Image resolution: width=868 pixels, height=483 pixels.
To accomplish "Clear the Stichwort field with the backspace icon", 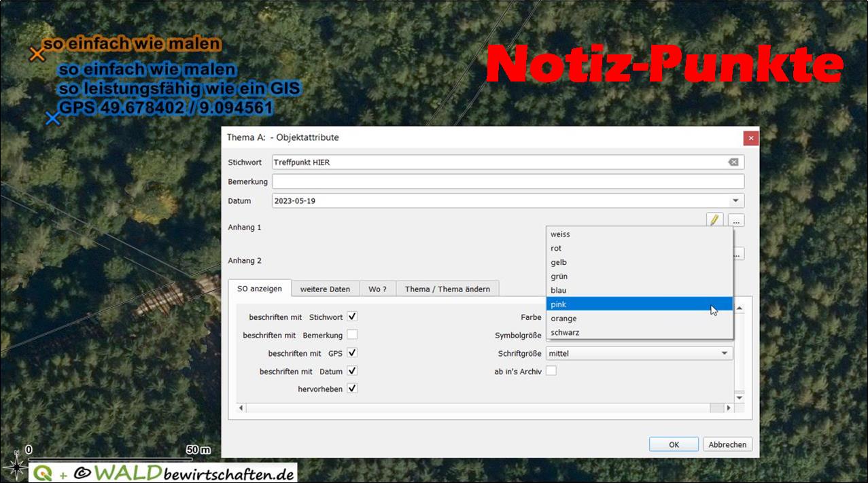I will pyautogui.click(x=733, y=162).
